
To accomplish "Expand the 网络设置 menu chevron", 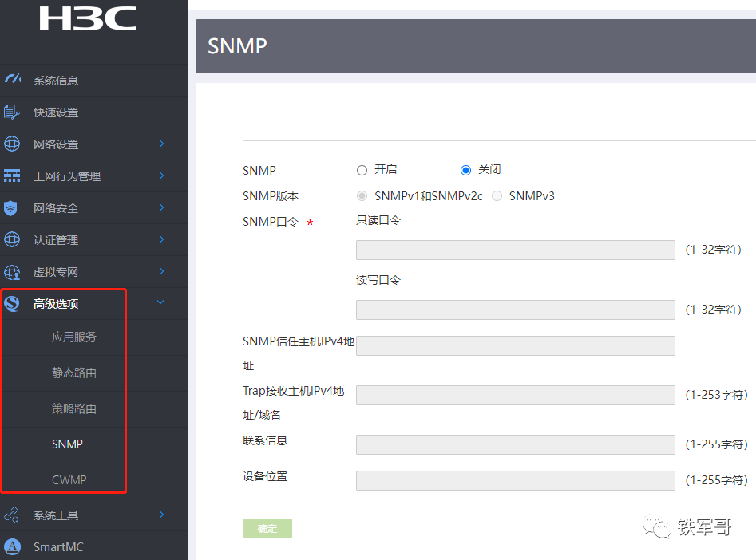I will 161,144.
